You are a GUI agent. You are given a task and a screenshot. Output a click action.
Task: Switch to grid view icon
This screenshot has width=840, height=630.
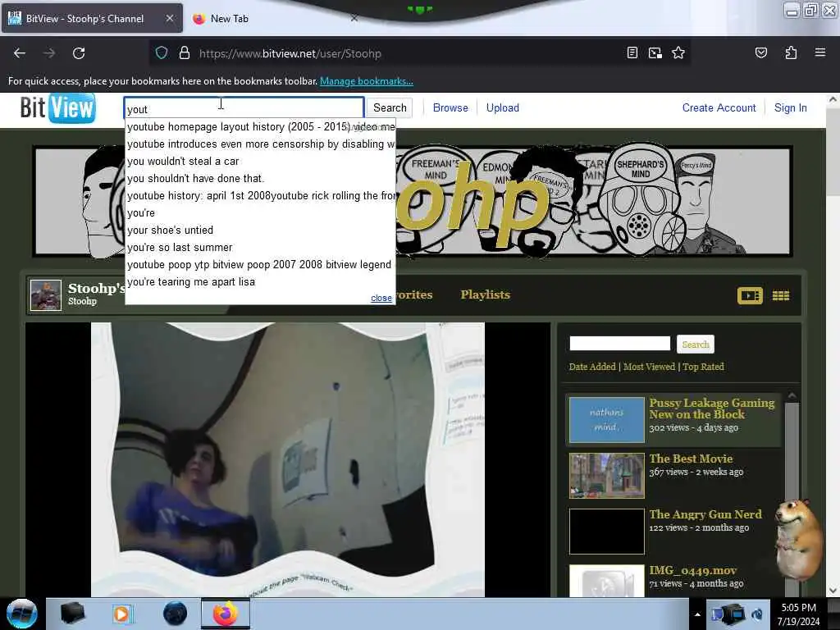[781, 295]
